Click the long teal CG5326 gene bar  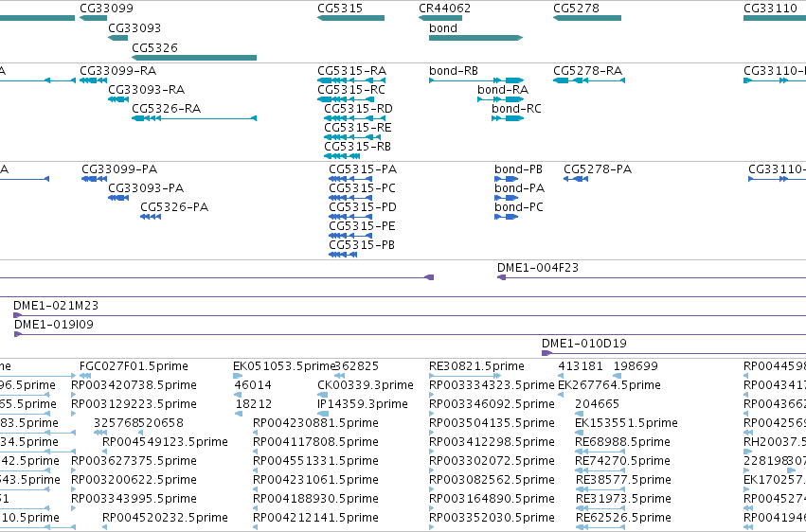pos(194,58)
